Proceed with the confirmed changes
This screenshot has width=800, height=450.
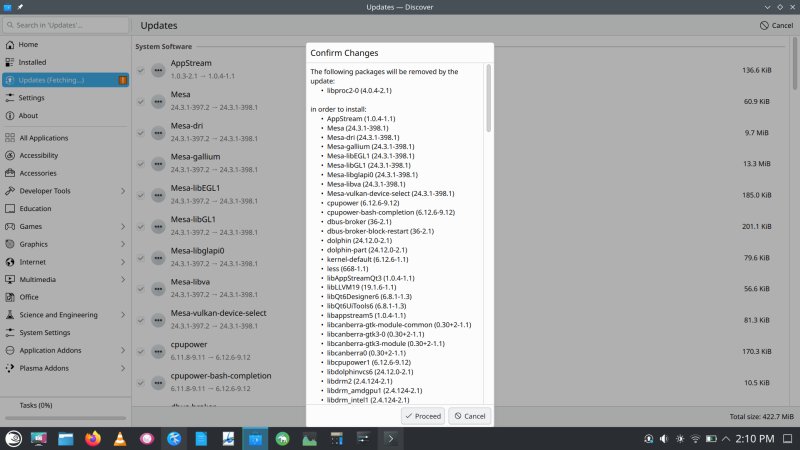(423, 416)
